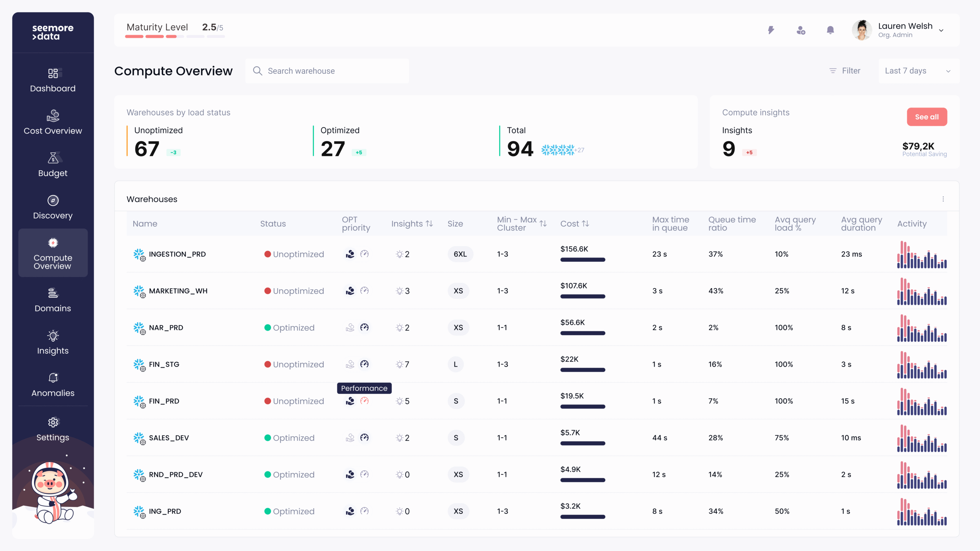The width and height of the screenshot is (980, 551).
Task: Open the Budget section
Action: 53,165
